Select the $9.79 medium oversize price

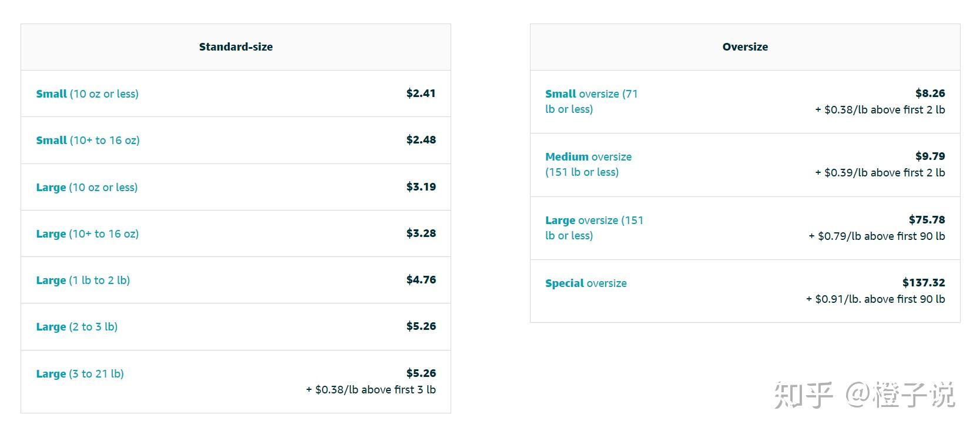point(930,156)
